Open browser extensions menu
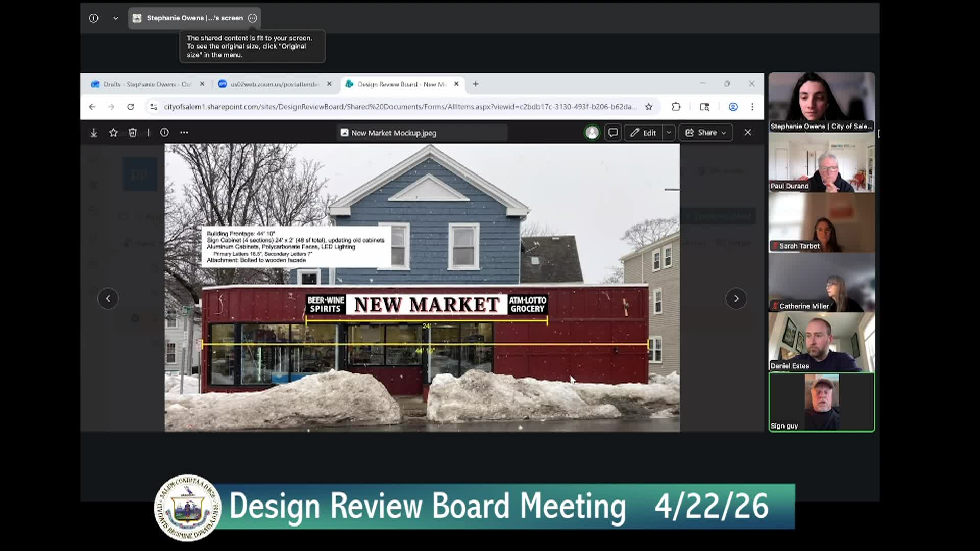Viewport: 980px width, 551px height. click(676, 107)
